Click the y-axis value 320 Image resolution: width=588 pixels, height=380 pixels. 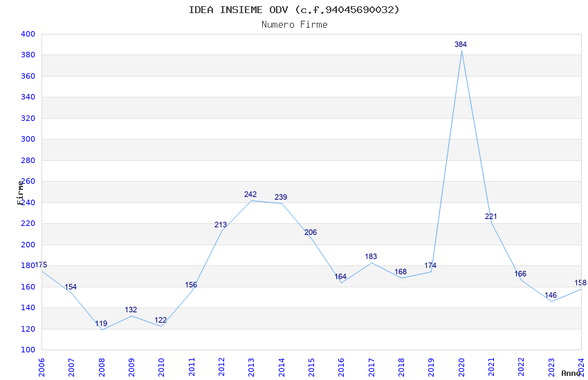tap(28, 118)
